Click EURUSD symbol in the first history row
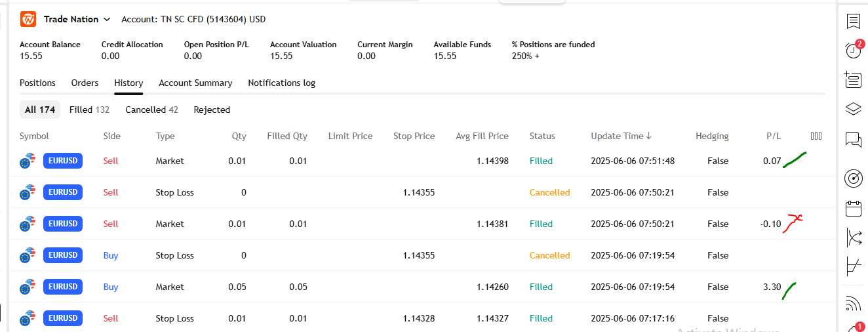 pyautogui.click(x=63, y=161)
